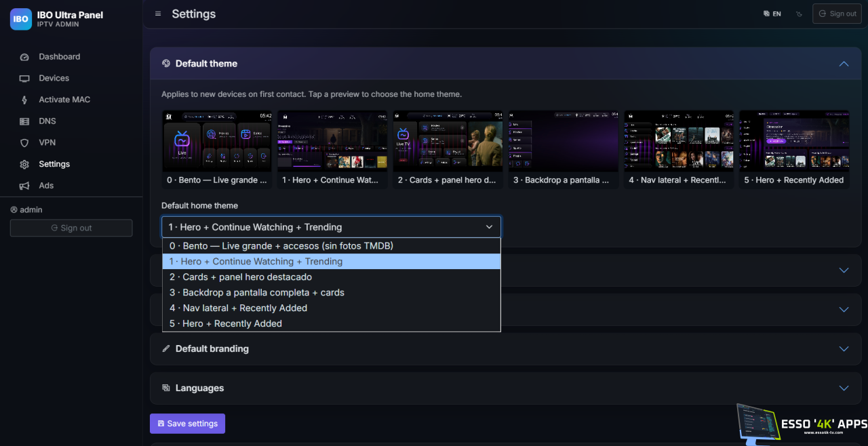Screen dimensions: 868x446
Task: Click the hamburger menu icon beside Settings
Action: coord(158,14)
